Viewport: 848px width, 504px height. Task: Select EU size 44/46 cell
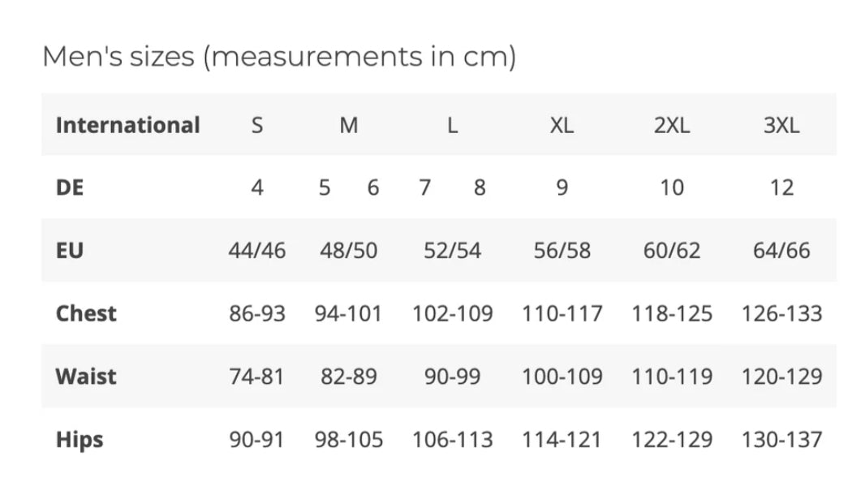pos(257,251)
